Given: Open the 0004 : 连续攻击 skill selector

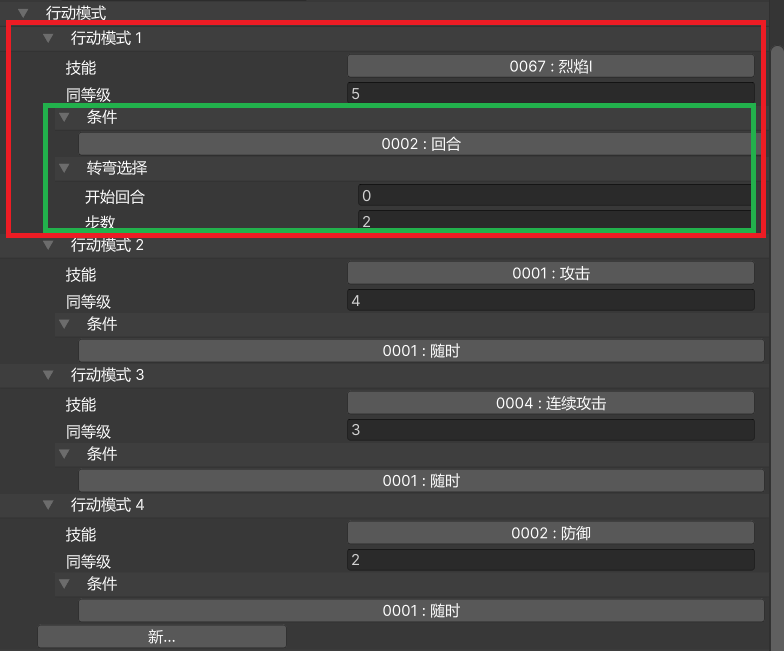Looking at the screenshot, I should tap(550, 404).
